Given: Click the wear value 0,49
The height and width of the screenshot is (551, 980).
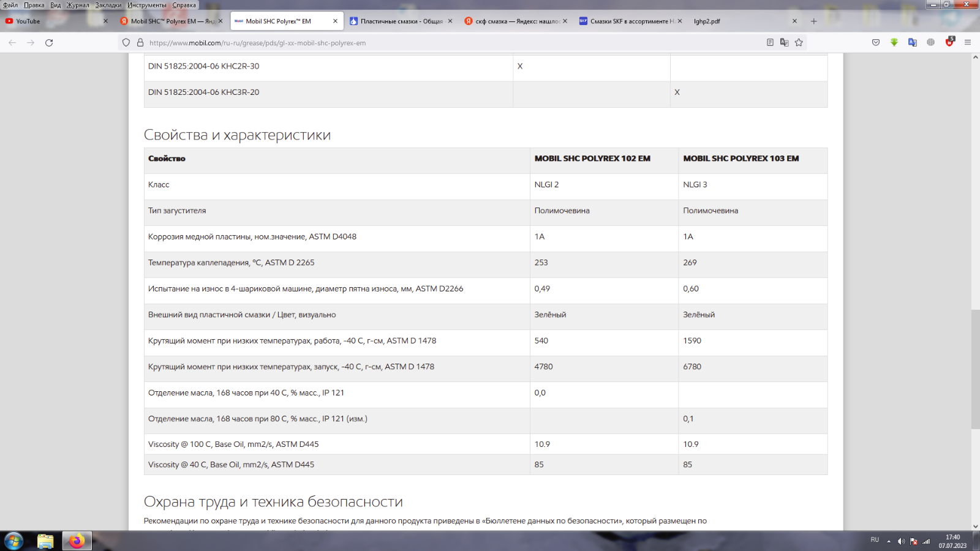Looking at the screenshot, I should click(542, 289).
